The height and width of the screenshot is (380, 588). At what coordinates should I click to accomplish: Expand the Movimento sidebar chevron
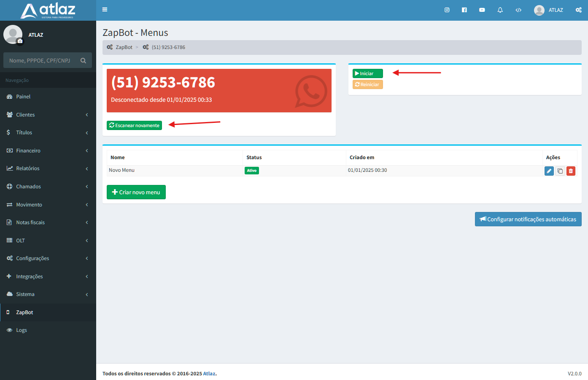tap(87, 205)
